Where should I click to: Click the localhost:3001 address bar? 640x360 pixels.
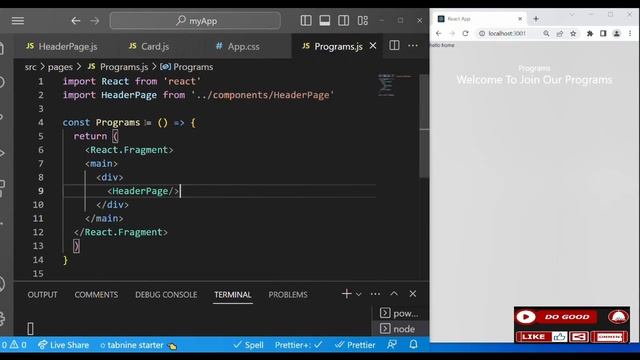coord(507,33)
